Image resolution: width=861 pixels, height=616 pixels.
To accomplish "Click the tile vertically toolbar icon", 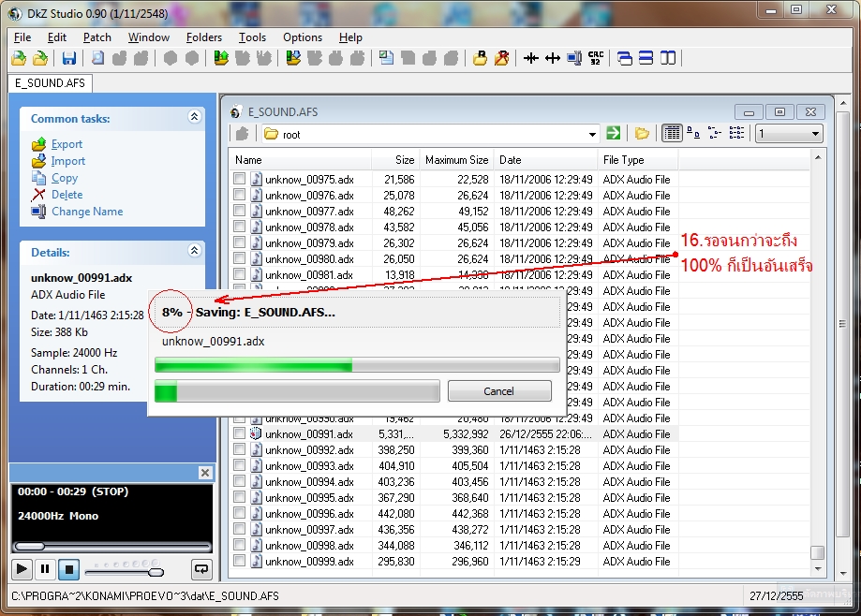I will [x=668, y=58].
